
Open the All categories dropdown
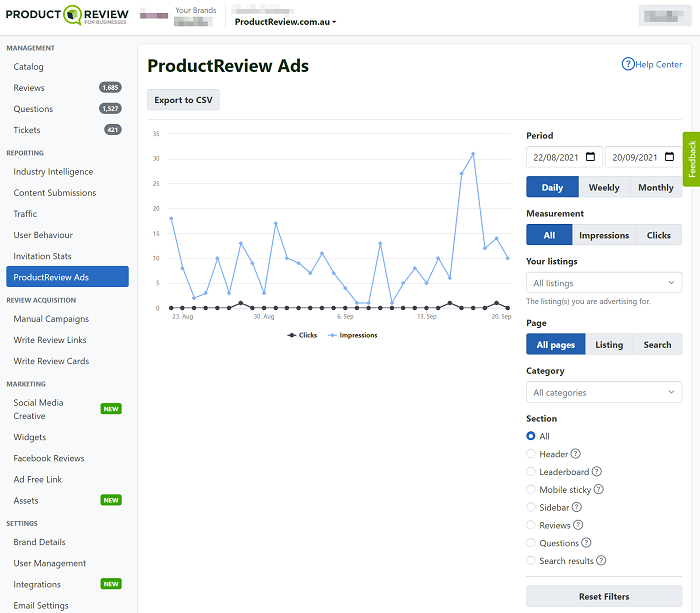[604, 392]
